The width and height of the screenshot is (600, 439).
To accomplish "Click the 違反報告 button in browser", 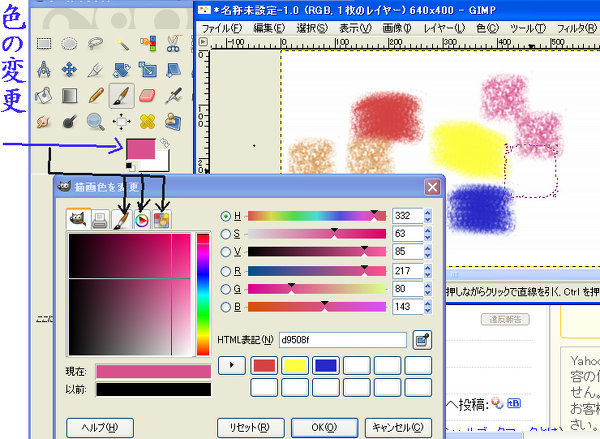I will [x=505, y=320].
